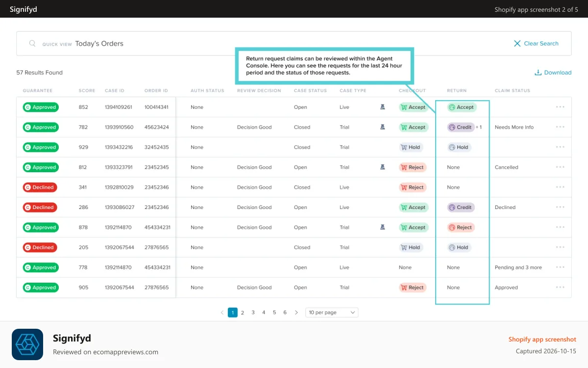Click checkout Reject badge in score 905 row
The image size is (588, 368).
[x=413, y=288]
